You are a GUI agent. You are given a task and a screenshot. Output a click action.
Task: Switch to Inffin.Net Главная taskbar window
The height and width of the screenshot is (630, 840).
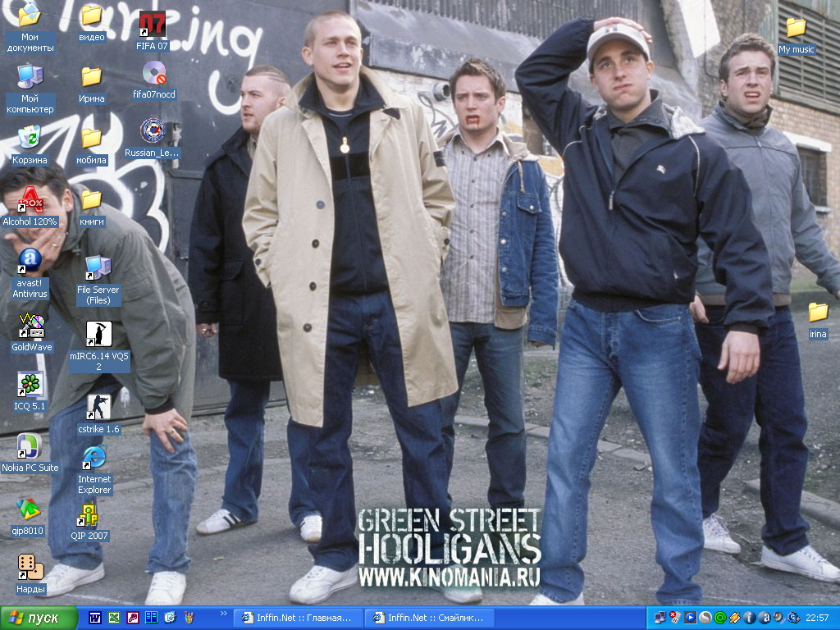coord(298,618)
